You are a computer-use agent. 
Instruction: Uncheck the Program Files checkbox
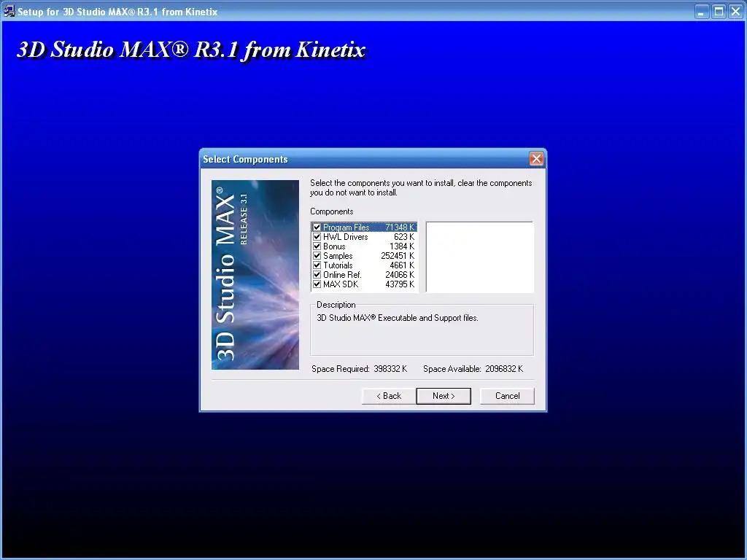[x=317, y=227]
